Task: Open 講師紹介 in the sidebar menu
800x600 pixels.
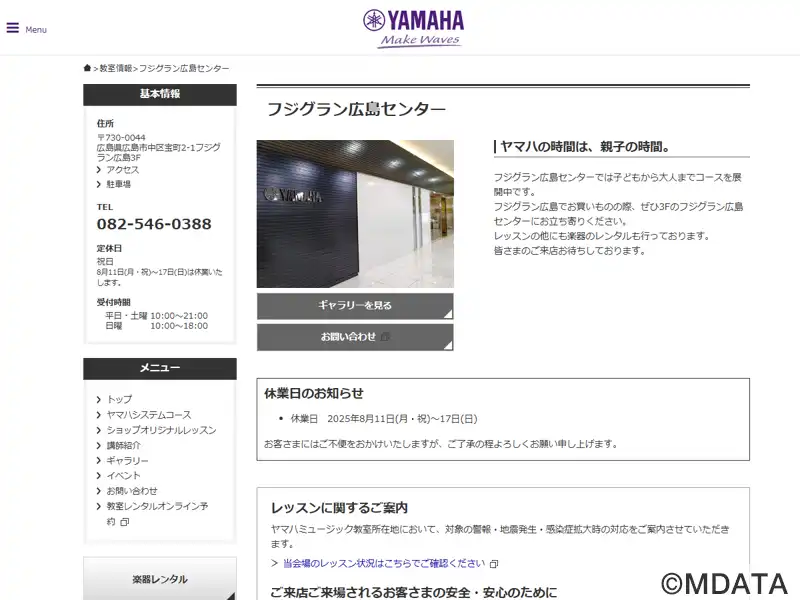Action: (x=123, y=445)
